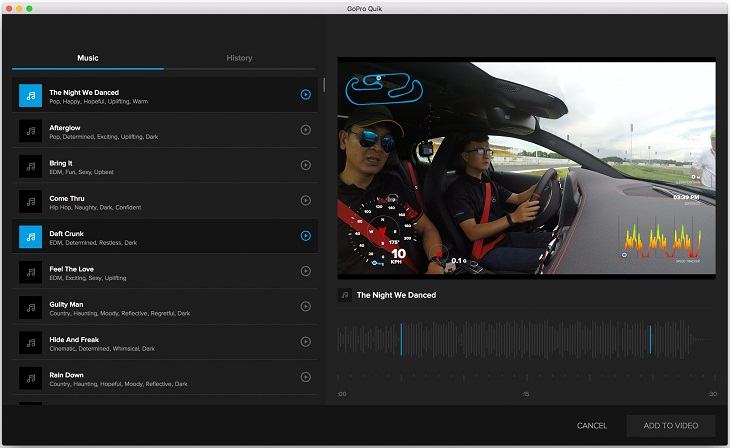The width and height of the screenshot is (730, 448).
Task: Click the Add To Video button
Action: click(671, 426)
